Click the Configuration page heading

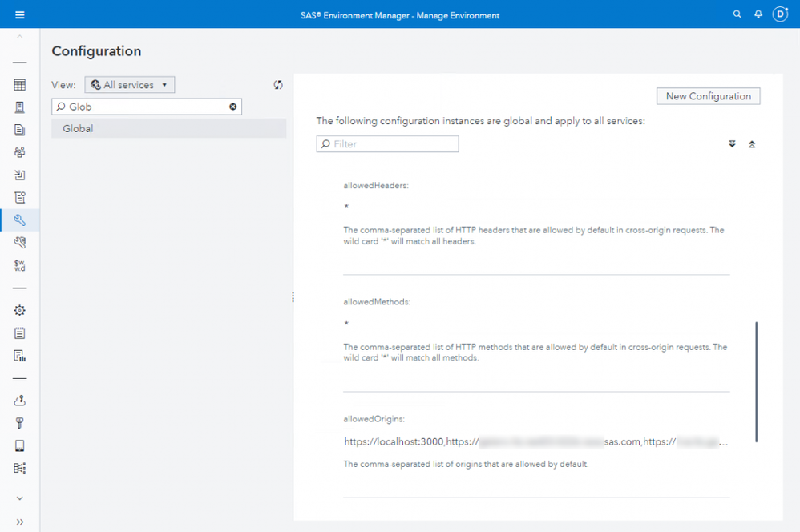pyautogui.click(x=96, y=51)
